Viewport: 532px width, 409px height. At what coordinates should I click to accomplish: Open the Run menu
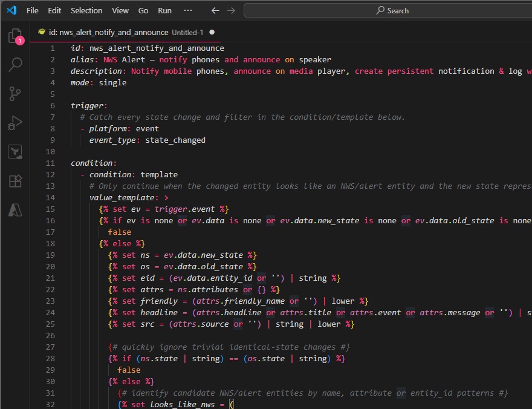(164, 10)
